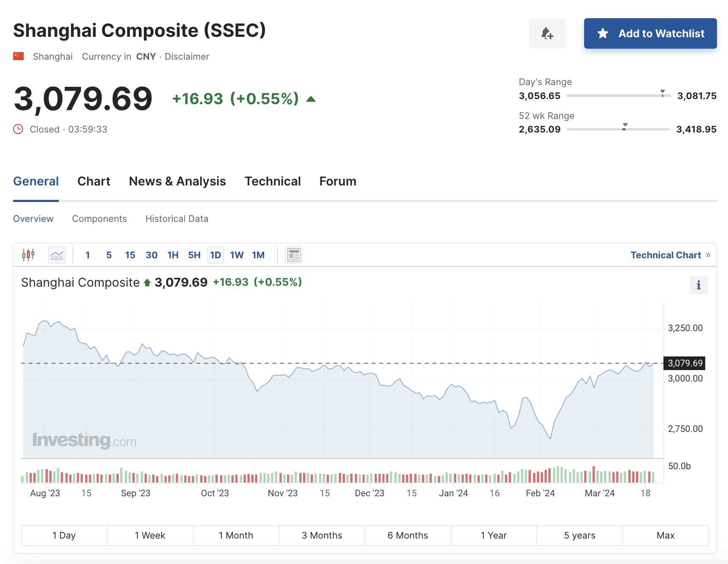Click the CNY currency label
The height and width of the screenshot is (564, 728).
[146, 57]
